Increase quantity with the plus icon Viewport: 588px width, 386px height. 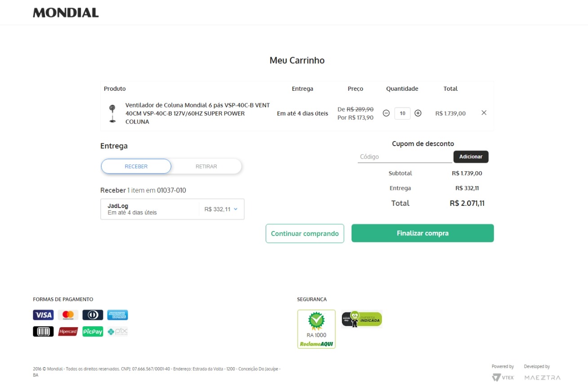click(x=418, y=113)
